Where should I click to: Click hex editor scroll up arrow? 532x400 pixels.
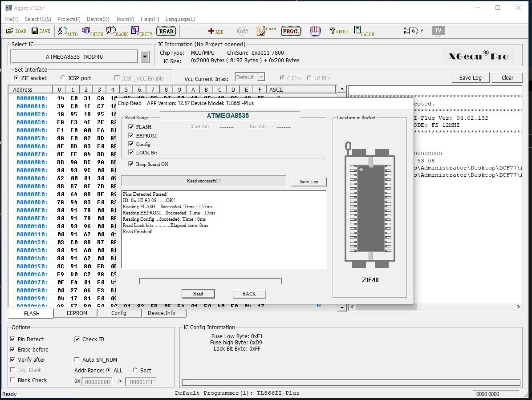pos(342,89)
